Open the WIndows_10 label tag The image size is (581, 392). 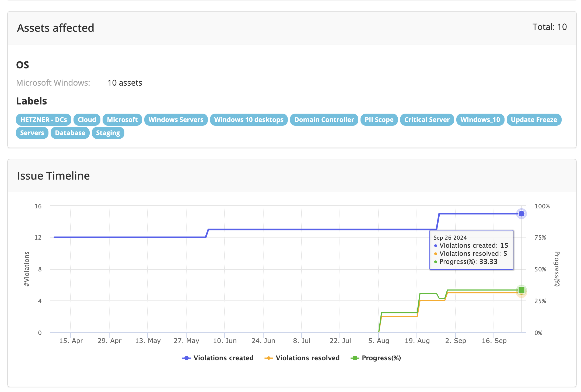pyautogui.click(x=480, y=120)
